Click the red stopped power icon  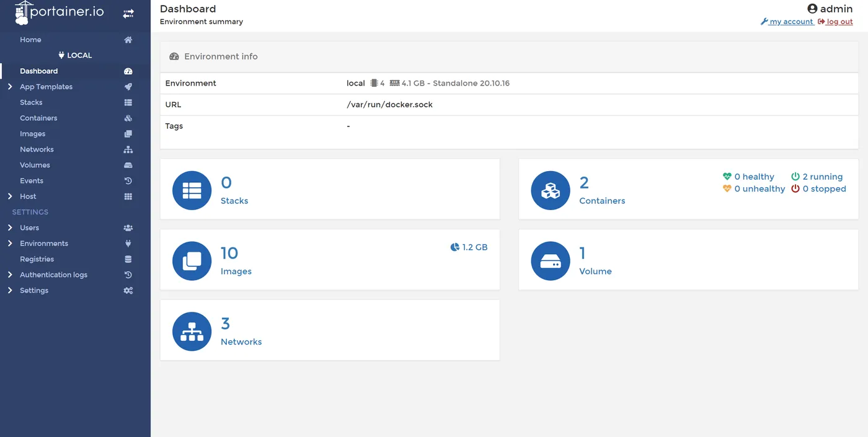[x=795, y=189]
